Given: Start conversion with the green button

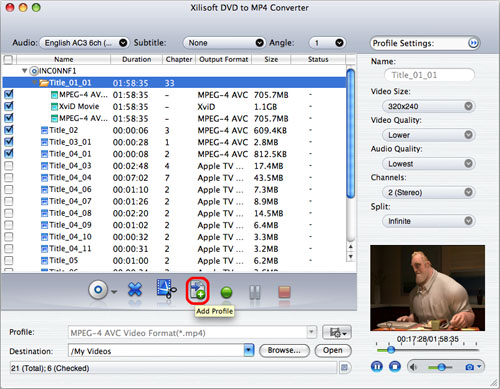Looking at the screenshot, I should pyautogui.click(x=226, y=293).
